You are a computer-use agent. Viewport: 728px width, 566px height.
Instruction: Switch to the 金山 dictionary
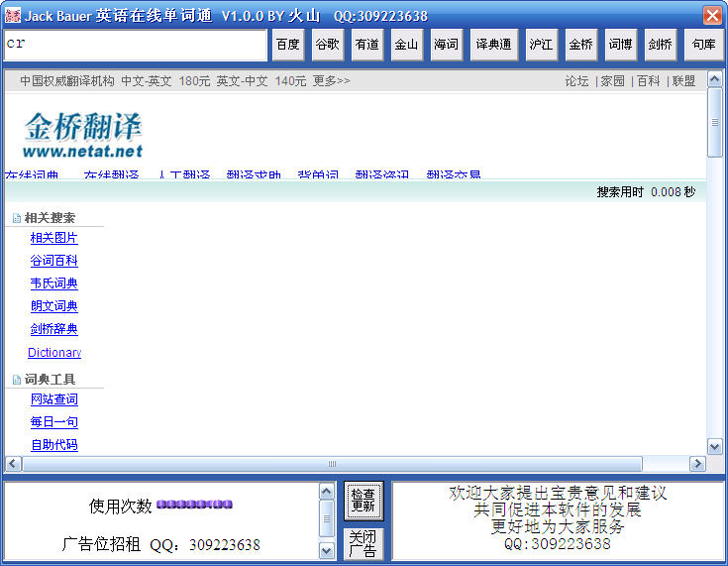407,45
